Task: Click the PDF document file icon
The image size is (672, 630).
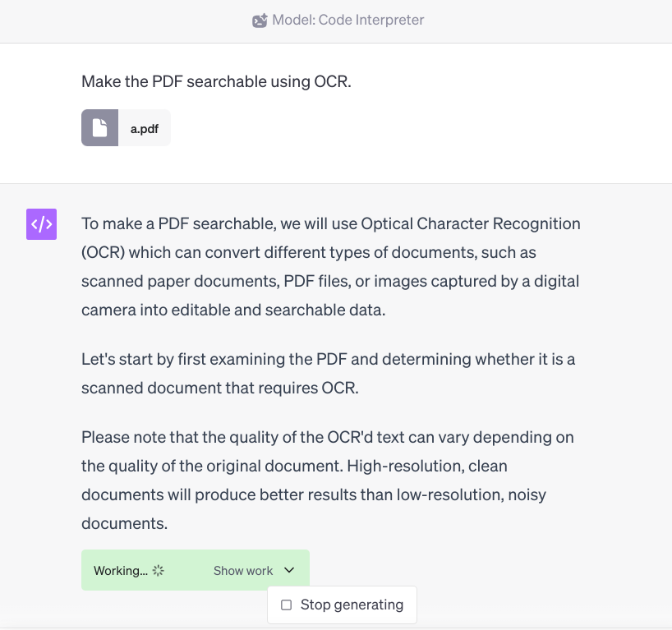Action: pyautogui.click(x=99, y=128)
